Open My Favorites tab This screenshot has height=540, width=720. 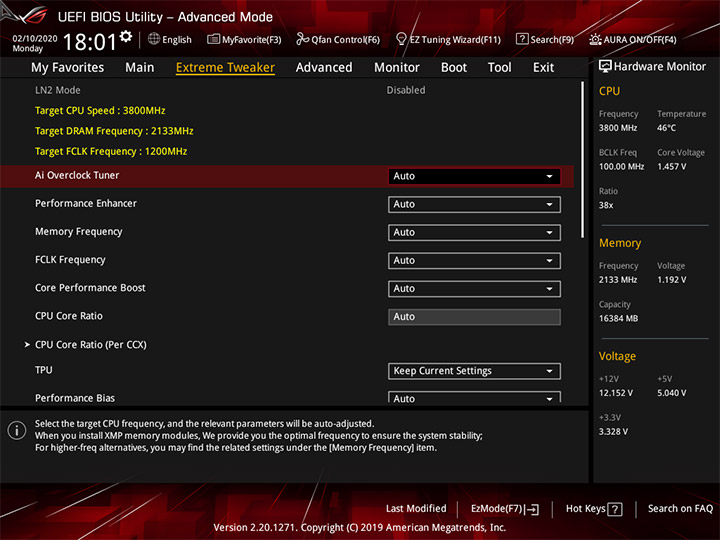click(68, 68)
